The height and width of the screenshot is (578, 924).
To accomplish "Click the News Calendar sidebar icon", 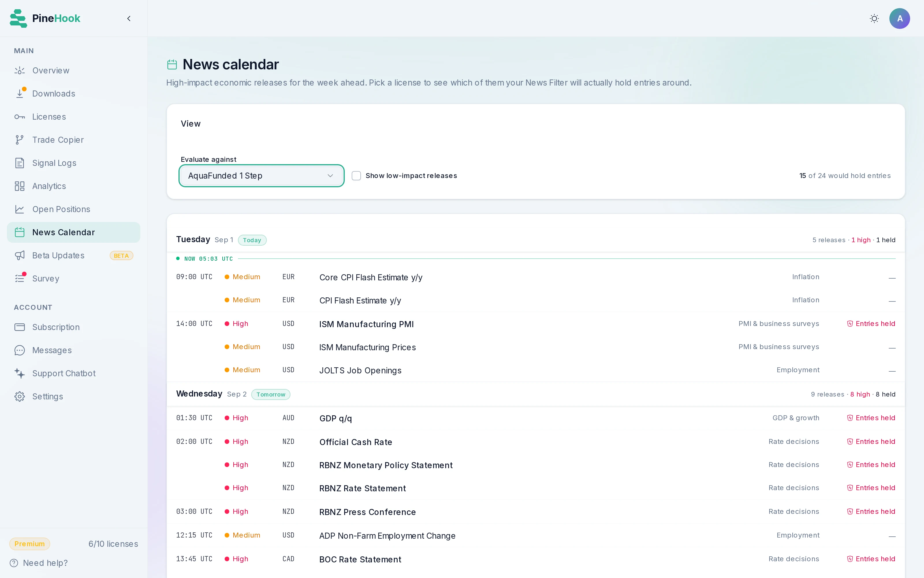I will (x=19, y=232).
